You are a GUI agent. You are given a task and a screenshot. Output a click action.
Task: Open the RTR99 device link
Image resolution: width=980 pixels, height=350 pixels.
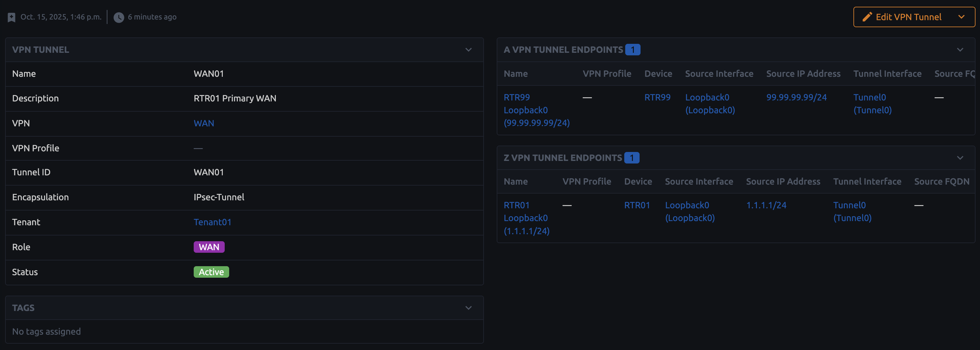click(x=657, y=98)
